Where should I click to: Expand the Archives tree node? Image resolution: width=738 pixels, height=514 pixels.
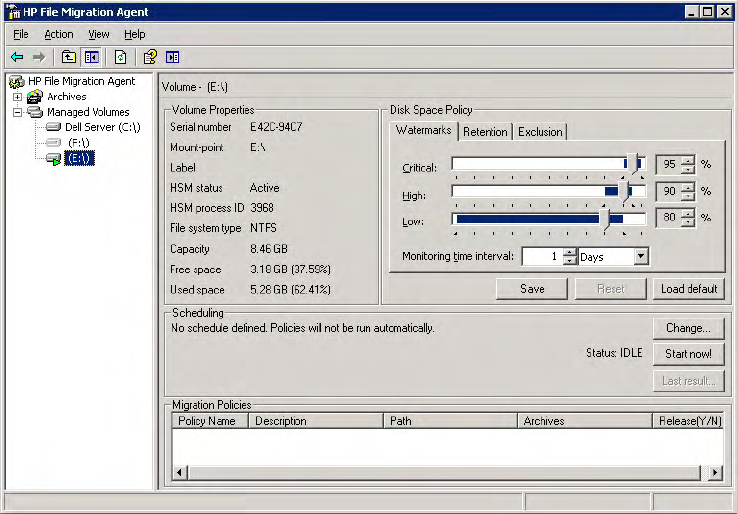pos(18,97)
